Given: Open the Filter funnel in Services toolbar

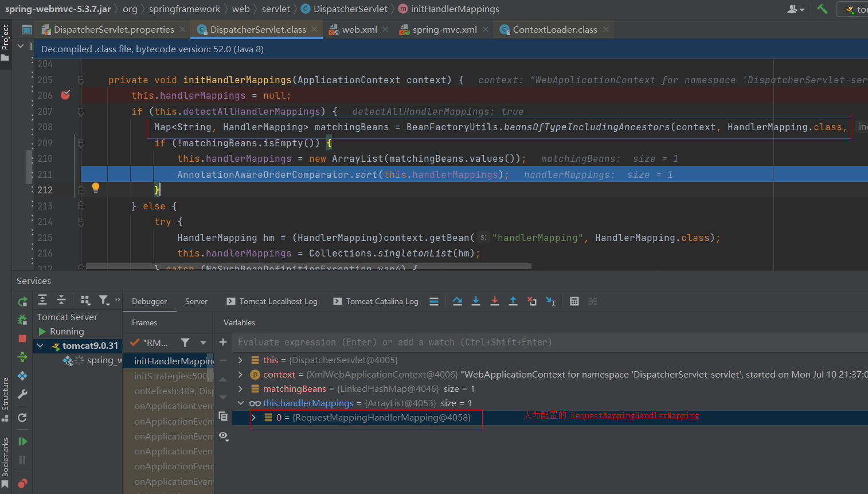Looking at the screenshot, I should point(104,299).
